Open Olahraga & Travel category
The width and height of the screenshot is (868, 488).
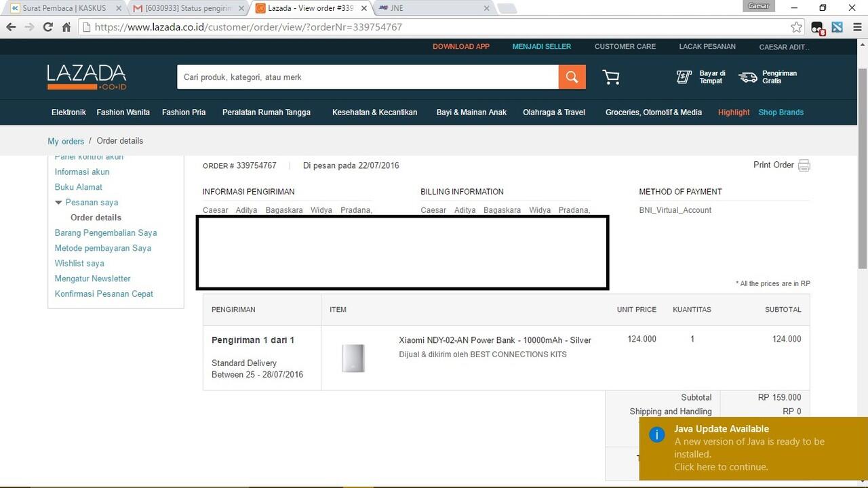click(554, 113)
